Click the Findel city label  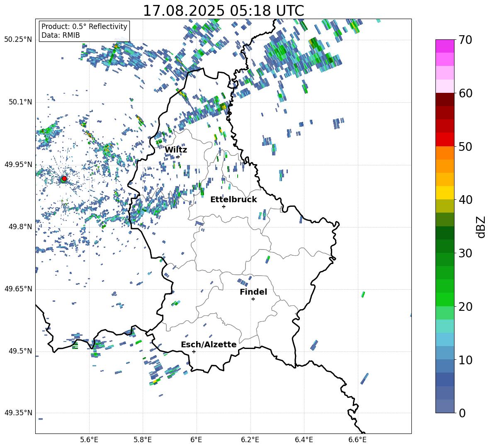click(253, 292)
